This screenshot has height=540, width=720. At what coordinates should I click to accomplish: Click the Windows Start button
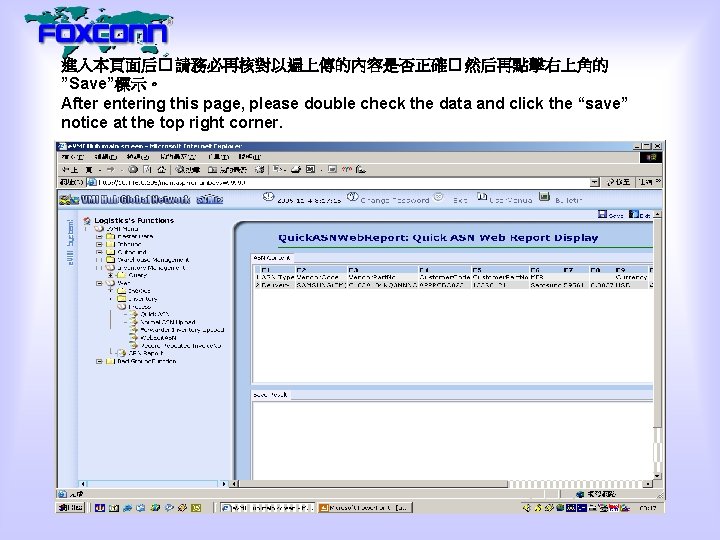(x=71, y=507)
